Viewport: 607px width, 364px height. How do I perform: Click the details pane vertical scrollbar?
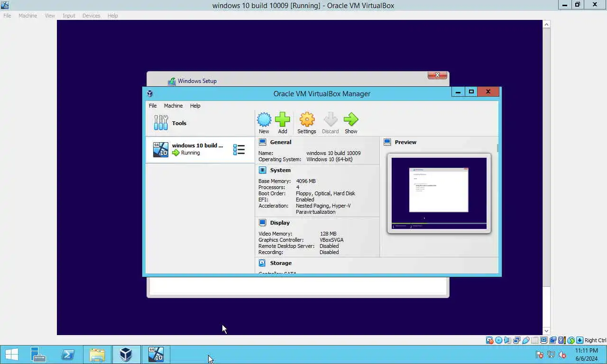pos(497,148)
